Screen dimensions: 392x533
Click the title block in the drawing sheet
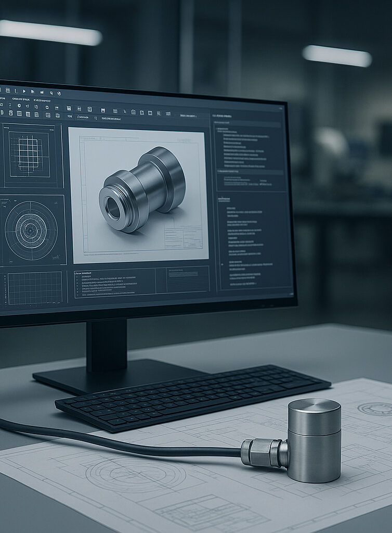tap(183, 238)
